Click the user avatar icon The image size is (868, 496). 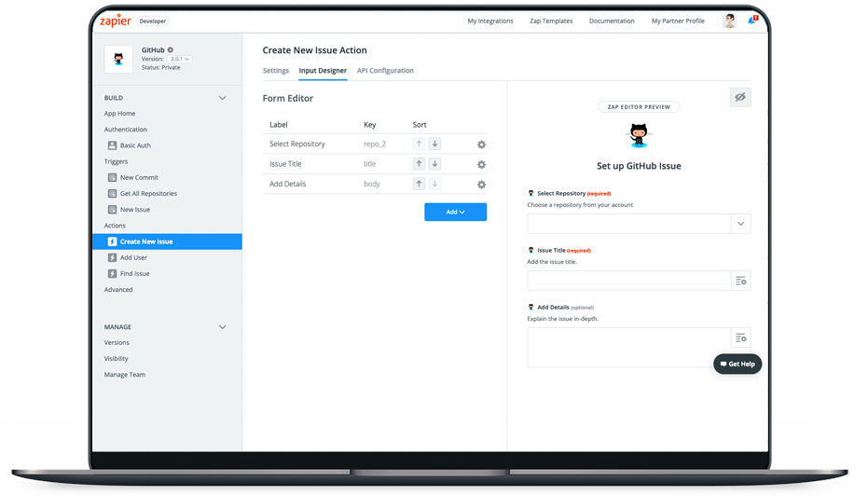(x=730, y=21)
